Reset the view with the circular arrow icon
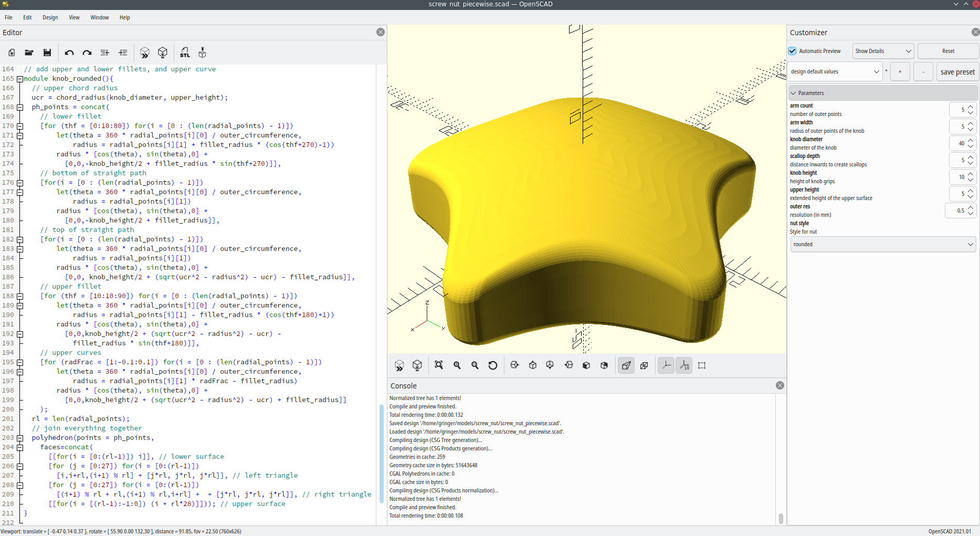Viewport: 980px width, 536px height. (492, 365)
